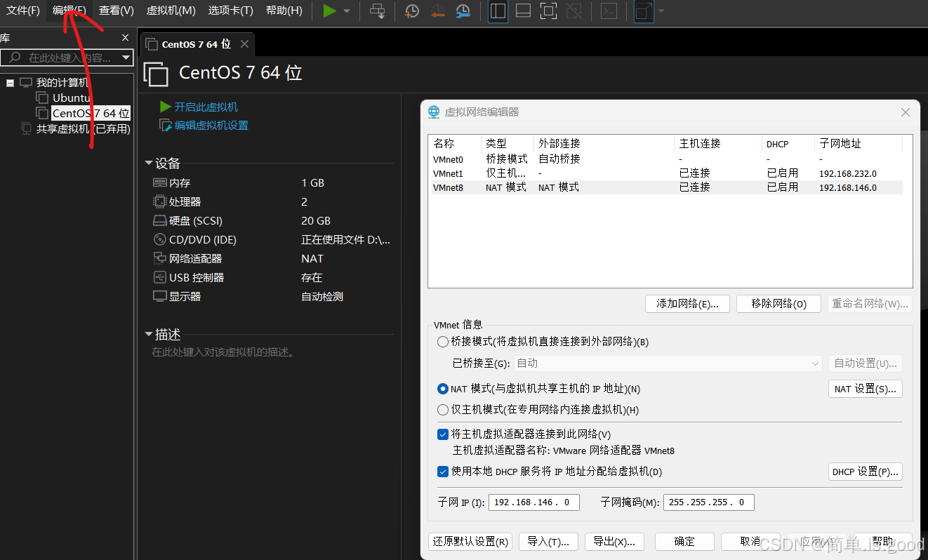
Task: Click the 添加网络(E)... button
Action: pos(687,304)
